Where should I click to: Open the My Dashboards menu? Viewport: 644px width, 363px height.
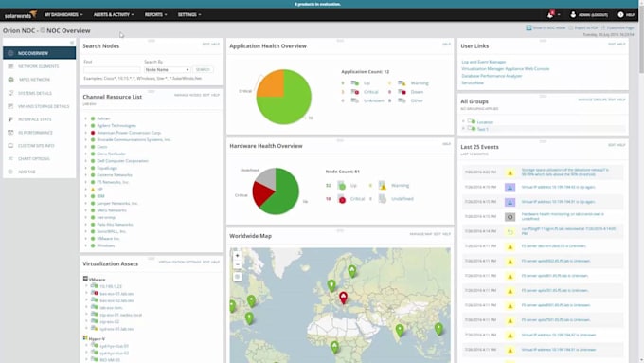(x=63, y=15)
